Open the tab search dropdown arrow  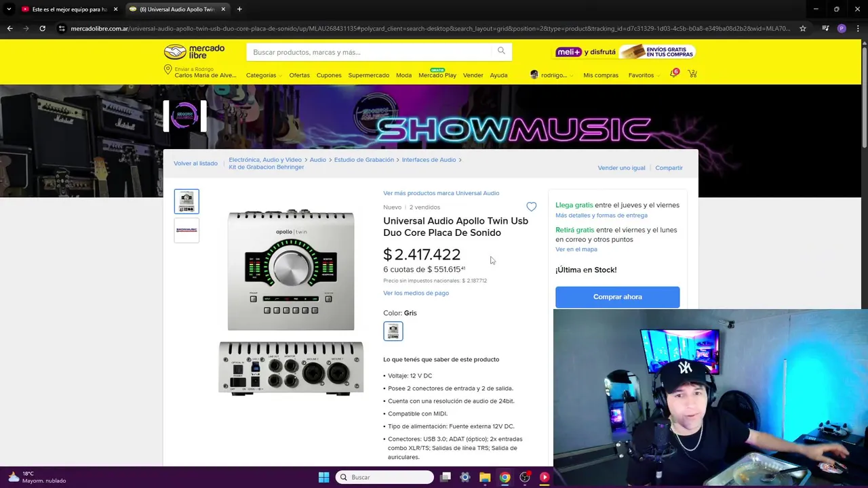[9, 9]
